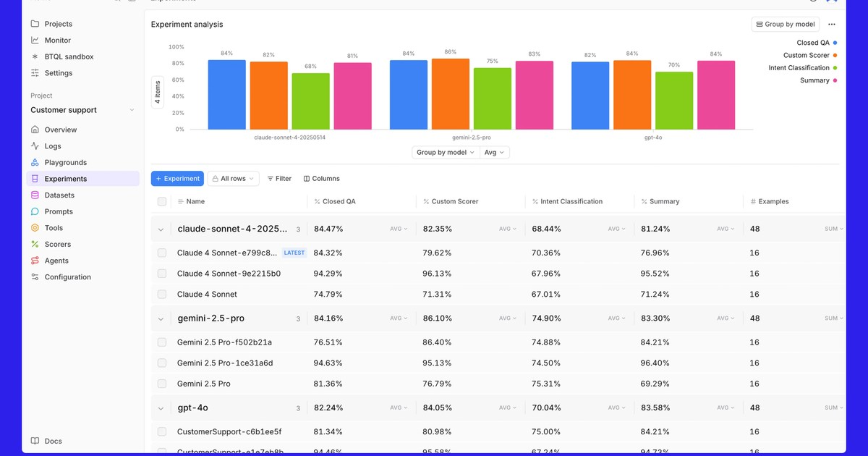Click the sort icon beside Name header
868x456 pixels.
[x=181, y=202]
